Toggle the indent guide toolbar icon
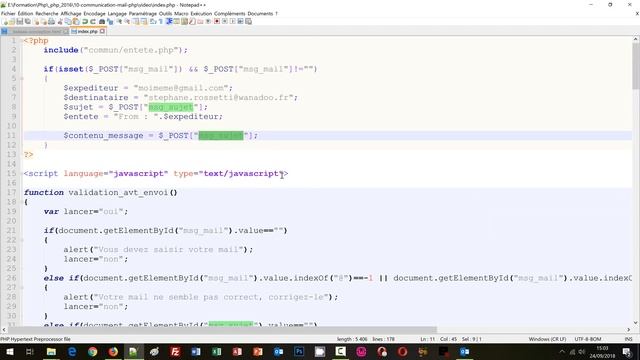The width and height of the screenshot is (640, 360). 168,21
